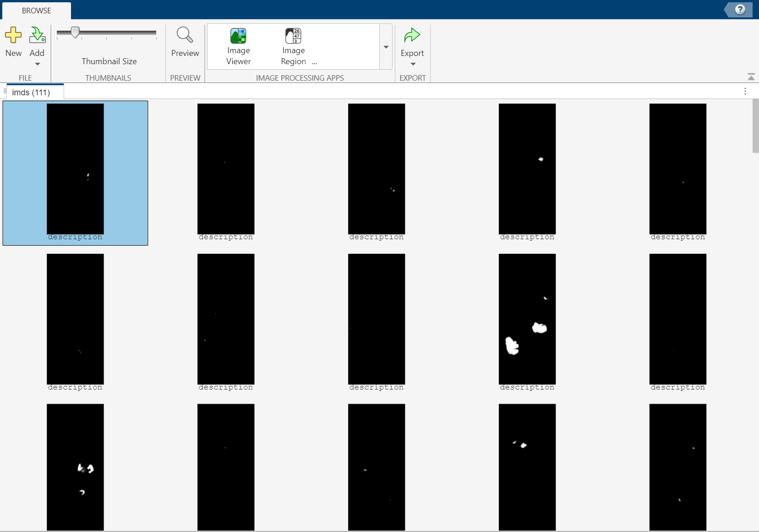The image size is (759, 532).
Task: Launch the Image Region Analyzer app
Action: point(293,36)
